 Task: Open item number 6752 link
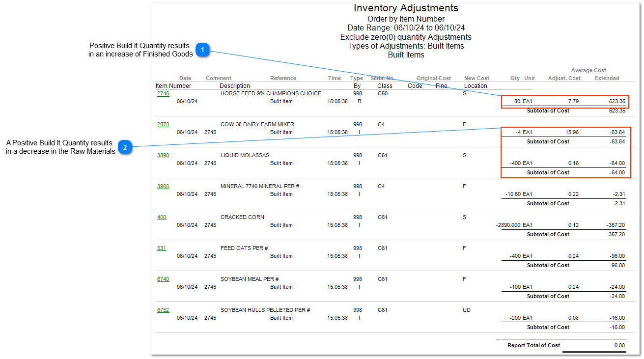click(x=163, y=310)
